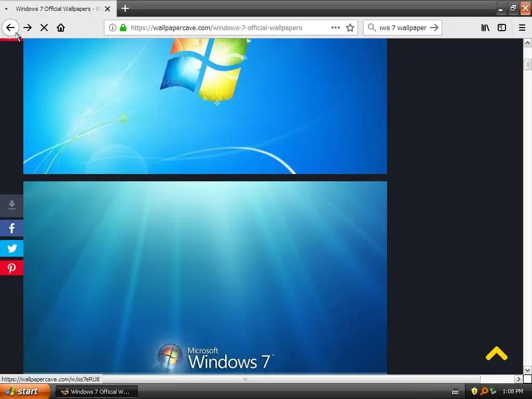The image size is (532, 399).
Task: Jump to top with yellow chevron arrow
Action: pos(496,353)
